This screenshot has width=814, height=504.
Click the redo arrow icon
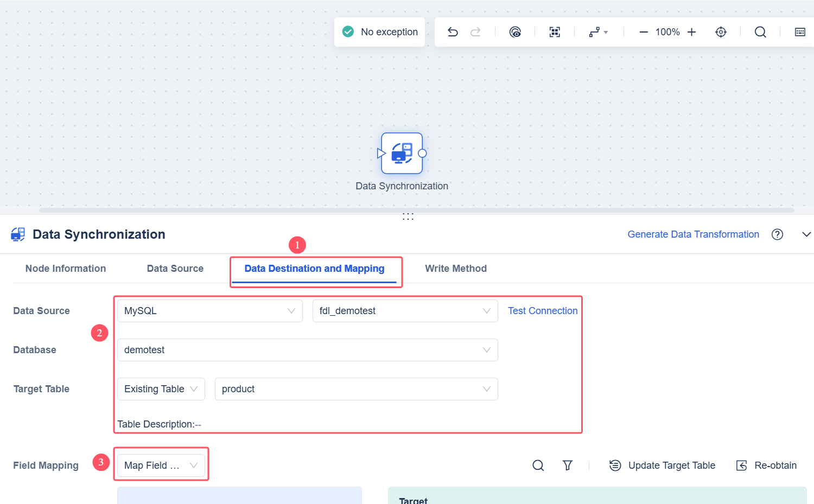point(475,32)
